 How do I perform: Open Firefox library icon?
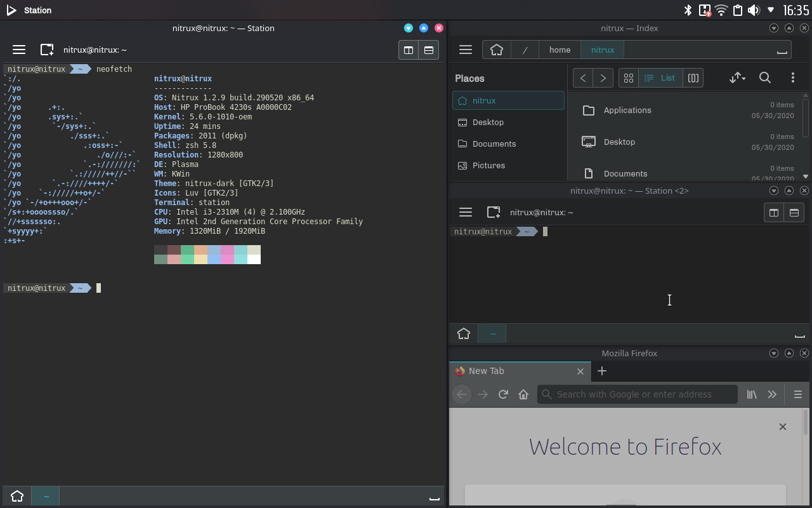752,394
